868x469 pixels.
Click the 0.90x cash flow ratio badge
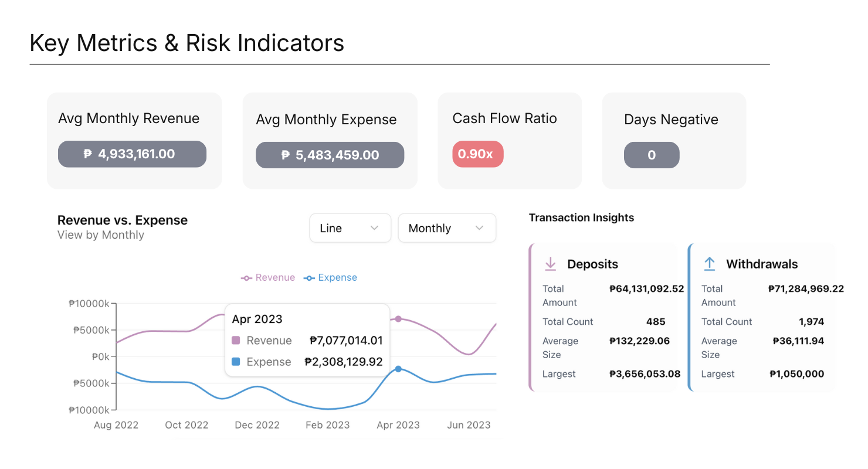478,154
